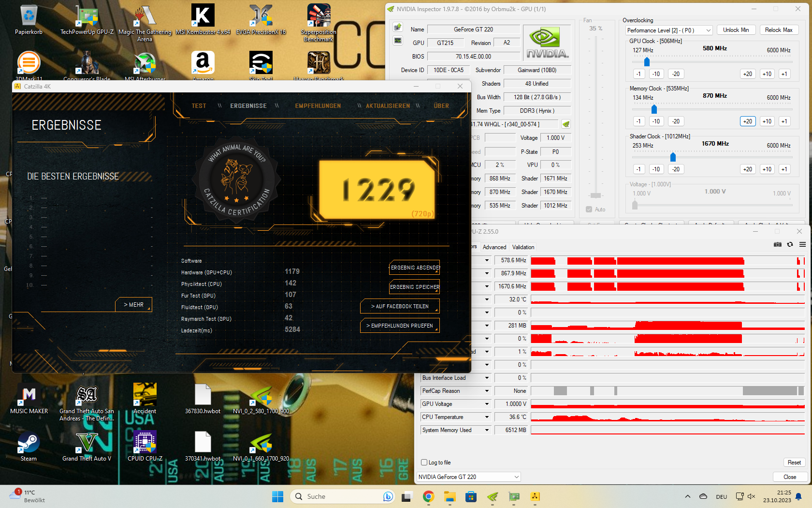Select the CPUID CPU-Z desktop shortcut
Image resolution: width=812 pixels, height=508 pixels.
tap(145, 447)
